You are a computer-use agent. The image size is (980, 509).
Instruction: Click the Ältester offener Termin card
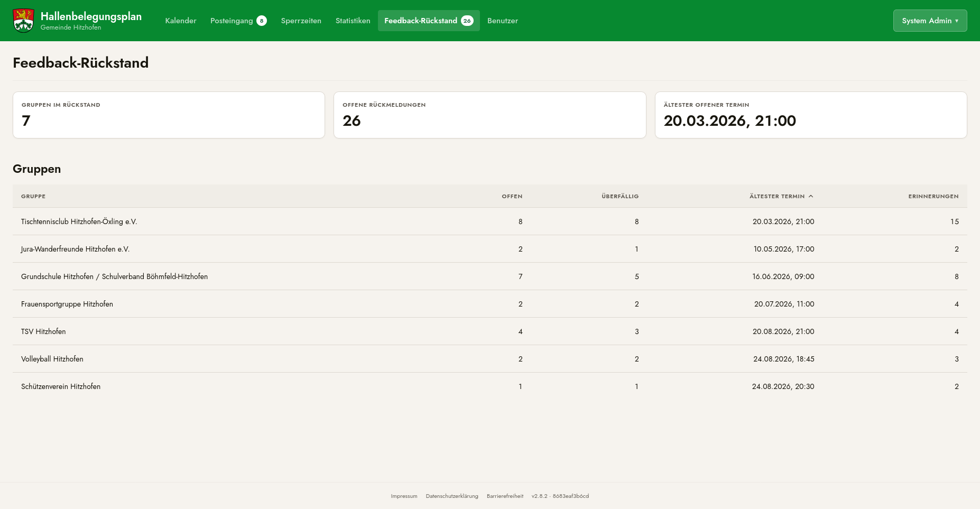(x=811, y=115)
